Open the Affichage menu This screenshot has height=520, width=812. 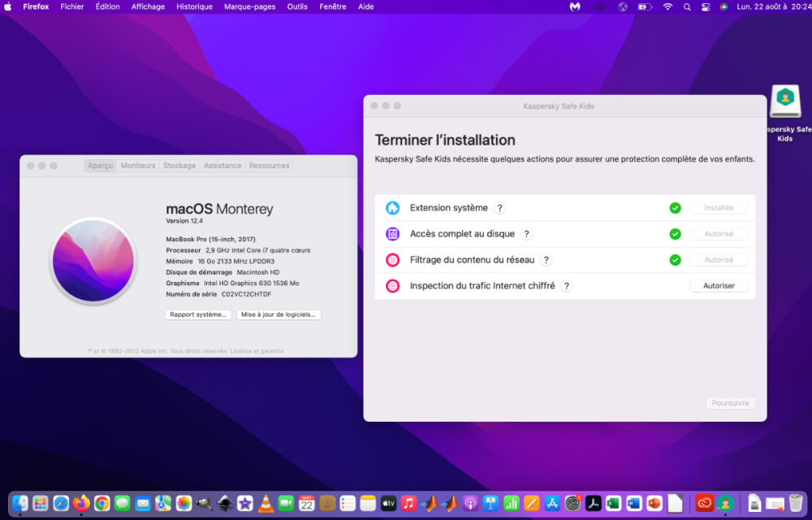(x=148, y=6)
